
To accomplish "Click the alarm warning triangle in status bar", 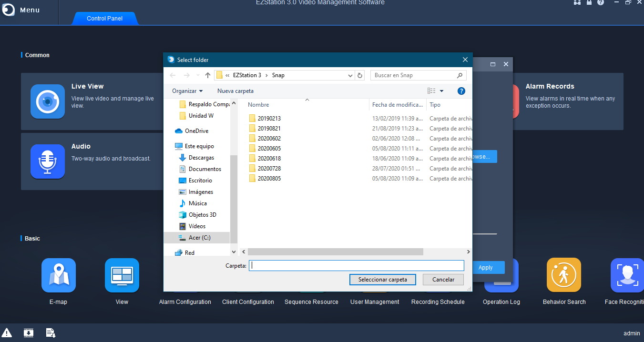I will tap(7, 333).
